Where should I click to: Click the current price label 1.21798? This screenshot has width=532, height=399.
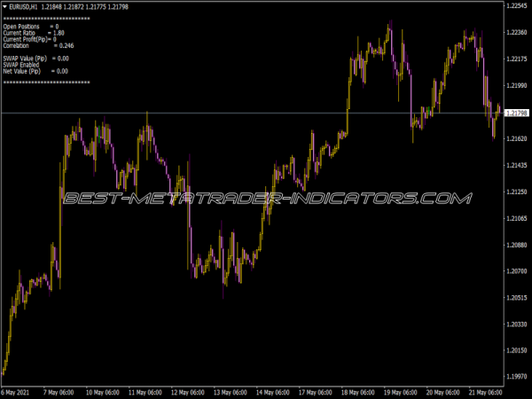click(x=517, y=113)
